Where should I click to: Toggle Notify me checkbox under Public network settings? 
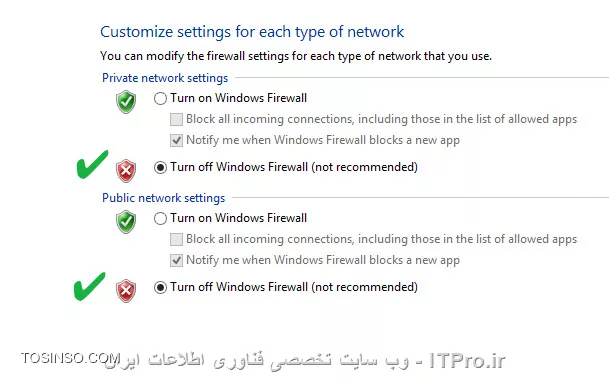tap(176, 260)
